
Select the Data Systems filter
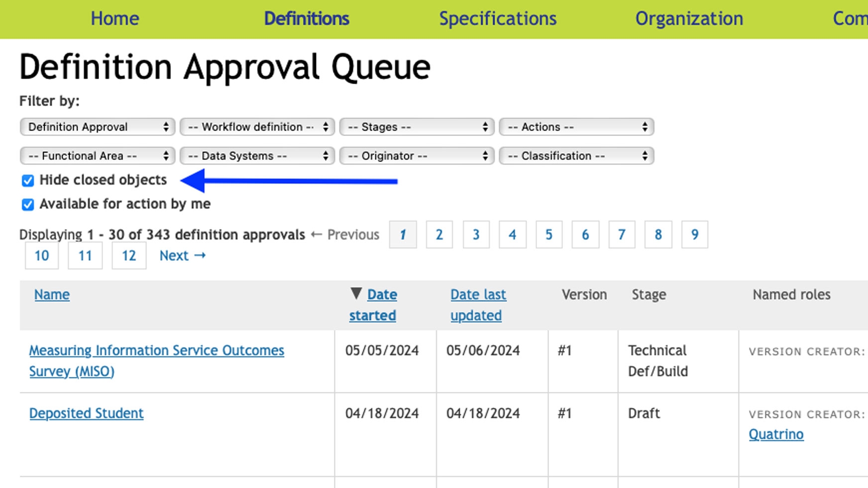point(257,156)
